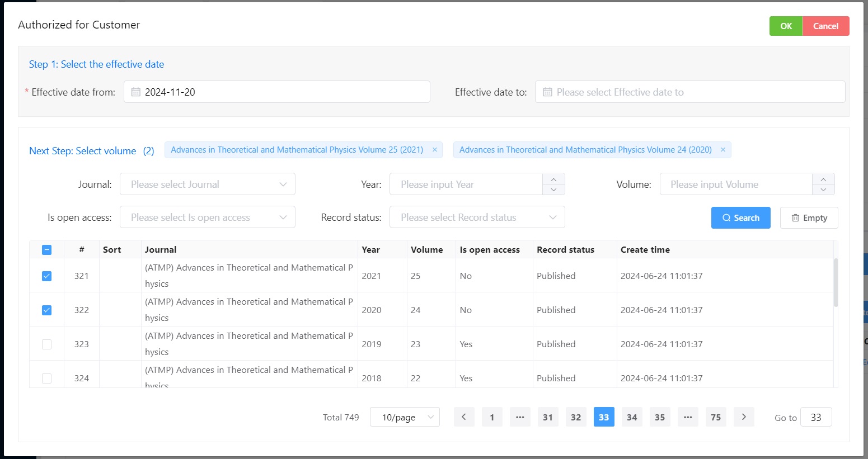Remove the Volume 24 (2020) tag
This screenshot has height=459, width=868.
[723, 150]
